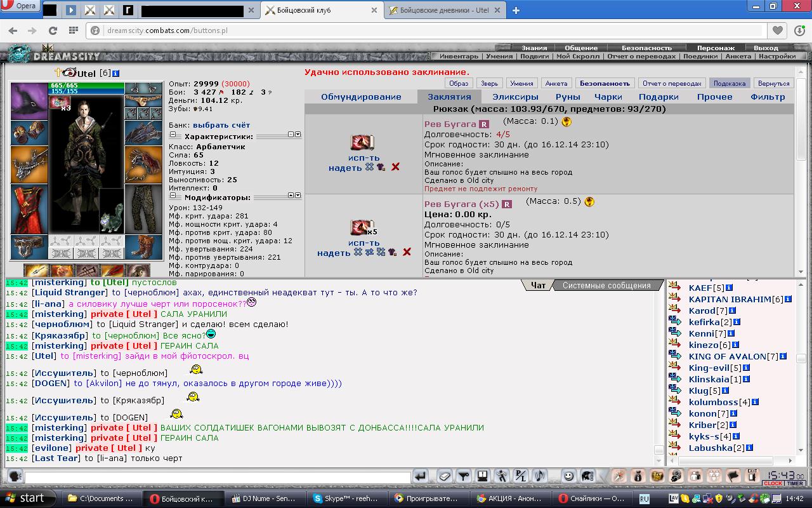Open the Фильтр tab

(768, 97)
